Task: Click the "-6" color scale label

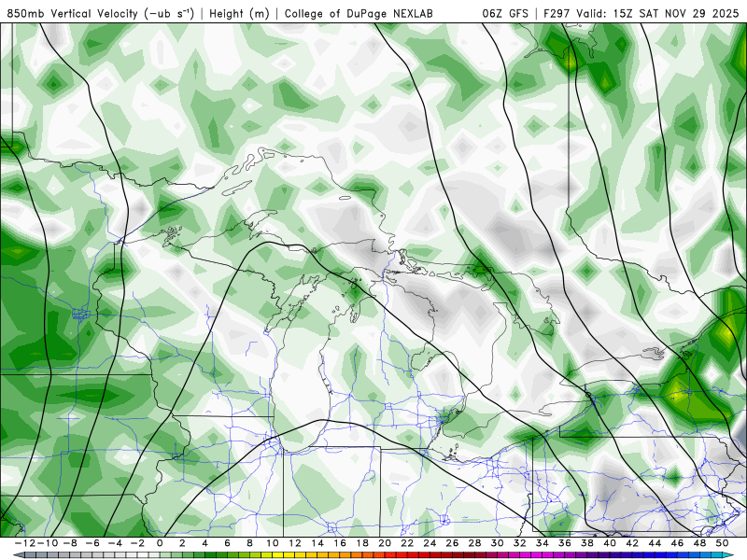Action: [92, 543]
